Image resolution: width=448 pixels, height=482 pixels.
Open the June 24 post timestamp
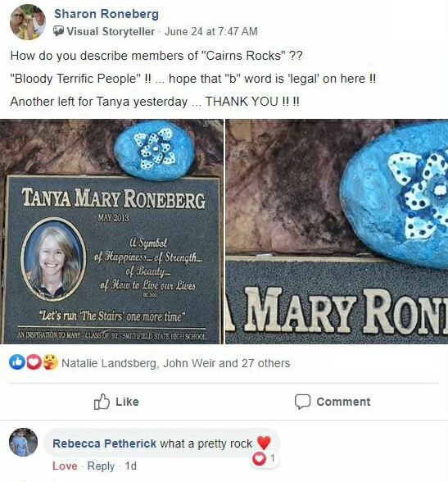coord(211,31)
